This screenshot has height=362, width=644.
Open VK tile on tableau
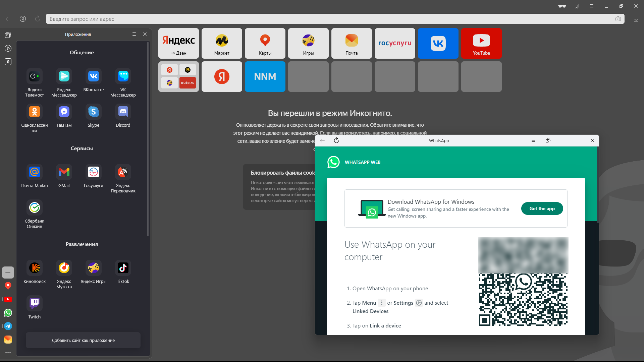(x=438, y=43)
